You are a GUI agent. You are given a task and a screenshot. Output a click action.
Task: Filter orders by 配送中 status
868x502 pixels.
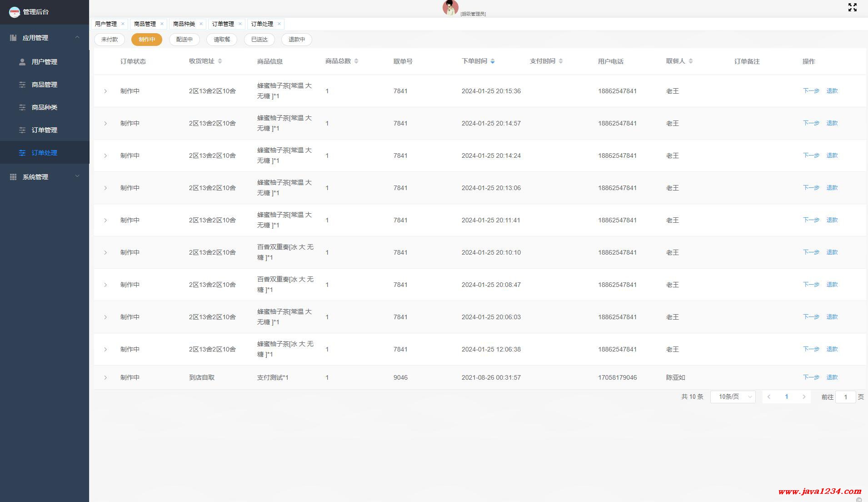coord(185,40)
